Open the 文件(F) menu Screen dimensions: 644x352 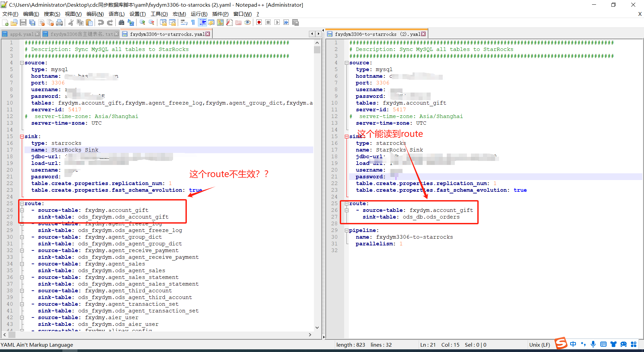pyautogui.click(x=10, y=14)
